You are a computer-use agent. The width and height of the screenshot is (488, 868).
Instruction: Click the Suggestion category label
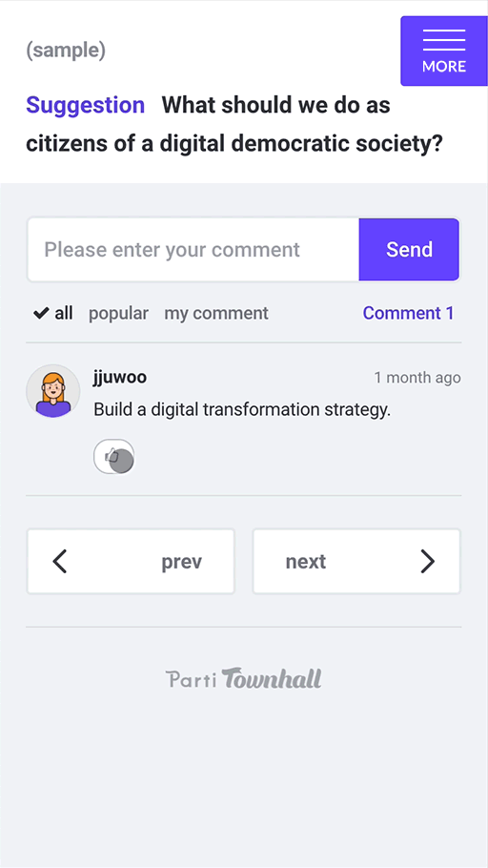(85, 105)
